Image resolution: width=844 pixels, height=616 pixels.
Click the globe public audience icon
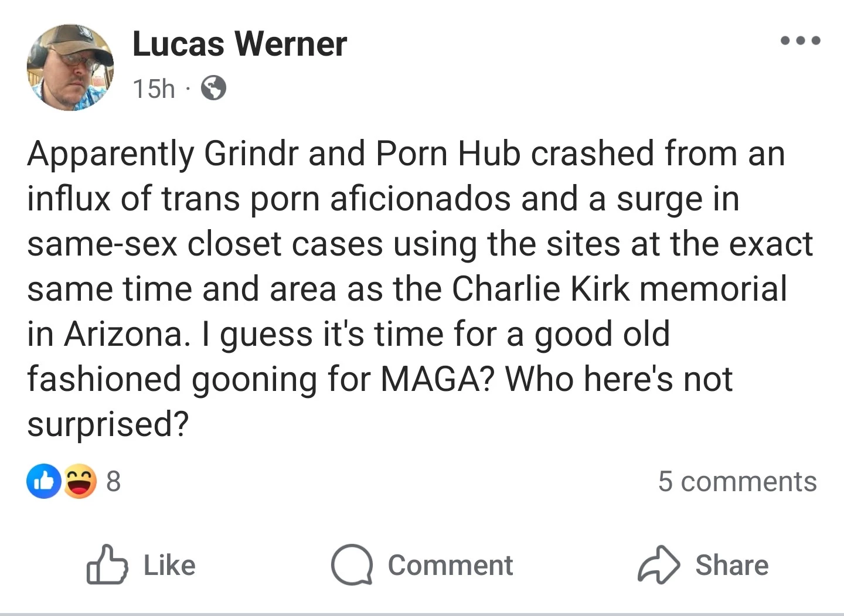pos(213,89)
